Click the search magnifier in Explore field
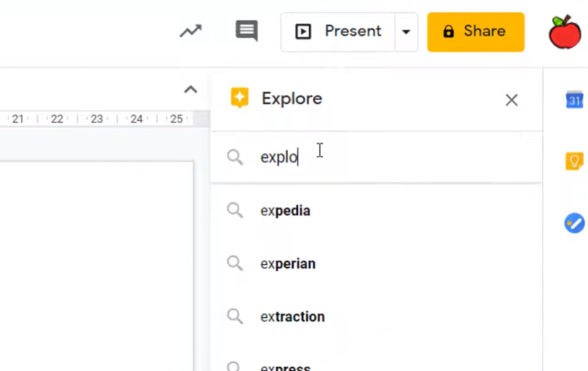Image resolution: width=588 pixels, height=371 pixels. pyautogui.click(x=235, y=157)
